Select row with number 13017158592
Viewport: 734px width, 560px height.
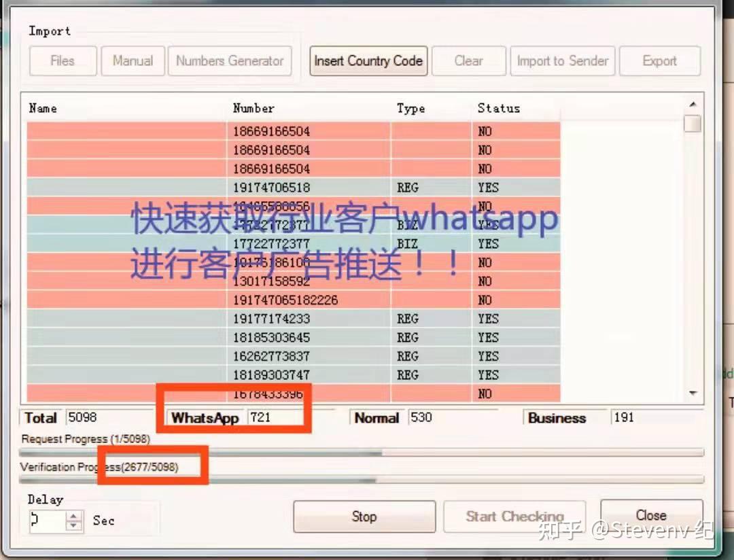[x=294, y=281]
